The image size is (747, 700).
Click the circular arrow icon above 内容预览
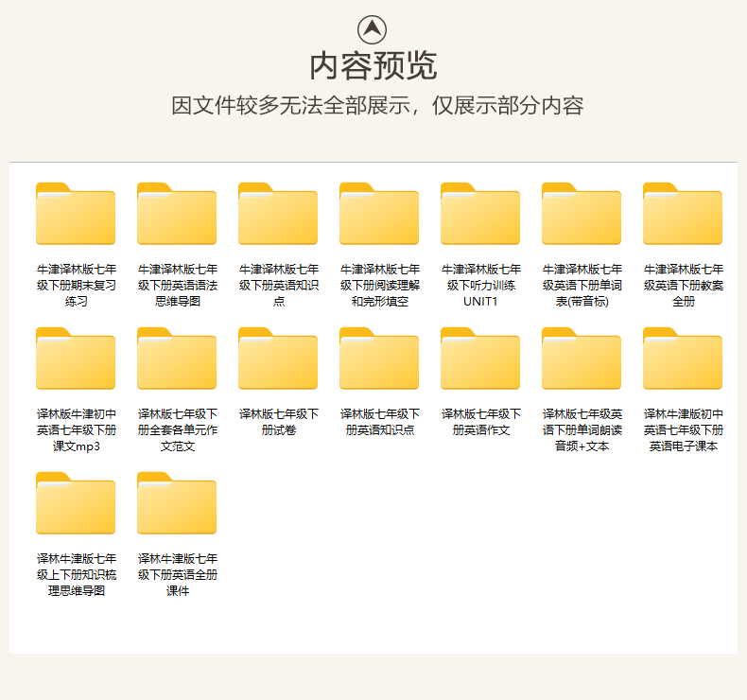(372, 29)
